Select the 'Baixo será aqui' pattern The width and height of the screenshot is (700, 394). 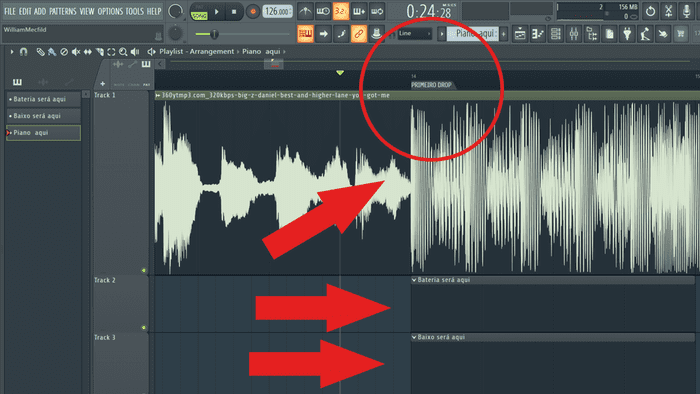click(x=43, y=116)
